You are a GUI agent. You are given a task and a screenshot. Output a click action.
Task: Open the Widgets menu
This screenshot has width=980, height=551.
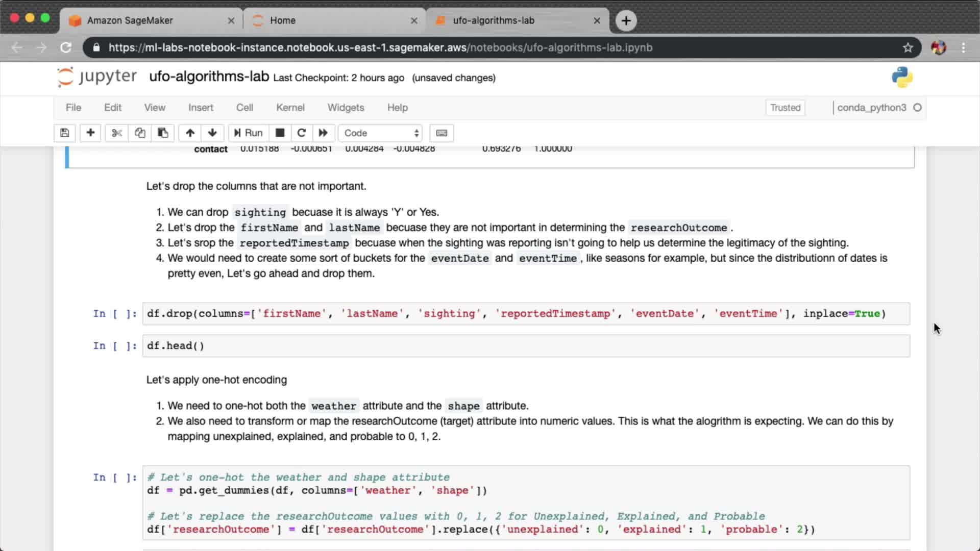tap(346, 108)
